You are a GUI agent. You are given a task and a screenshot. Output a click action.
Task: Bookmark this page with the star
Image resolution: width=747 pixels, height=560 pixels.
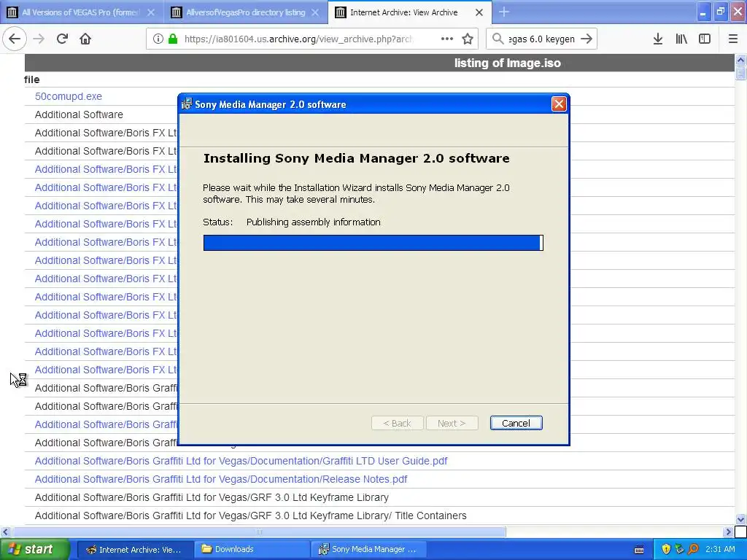tap(468, 39)
